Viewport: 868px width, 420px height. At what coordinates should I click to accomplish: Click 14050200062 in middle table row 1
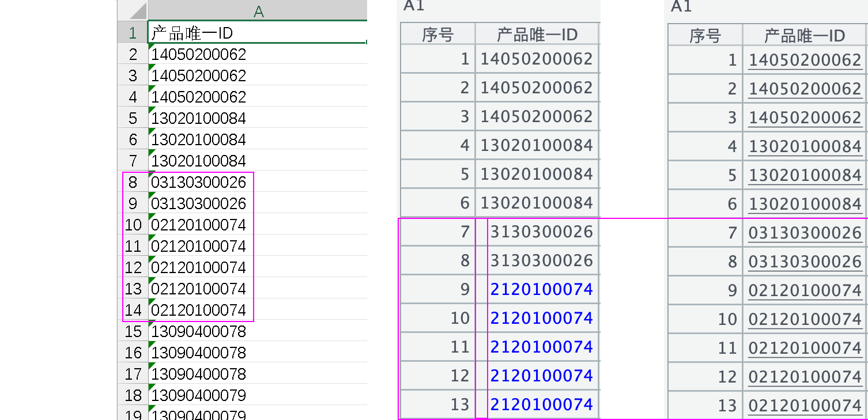537,59
